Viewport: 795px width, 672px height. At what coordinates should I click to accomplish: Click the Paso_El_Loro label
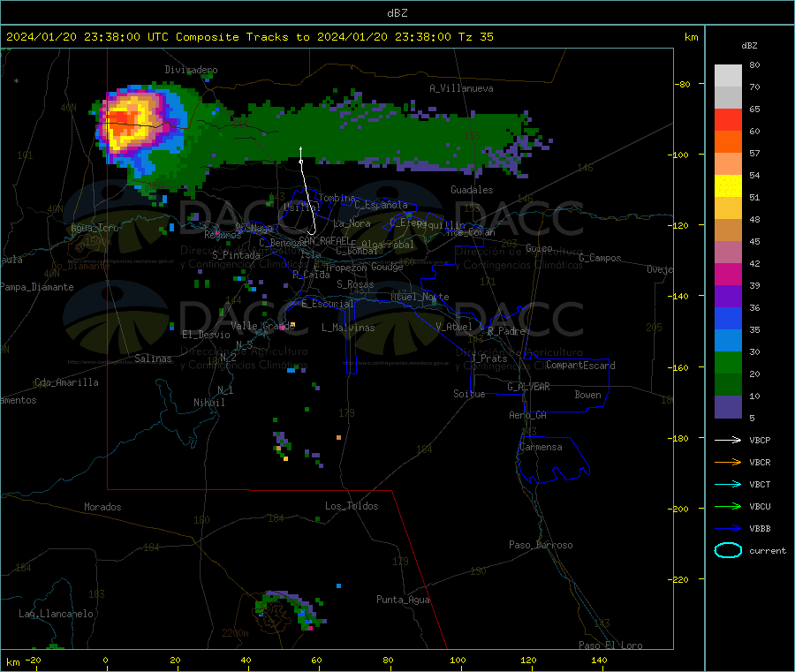coord(610,646)
